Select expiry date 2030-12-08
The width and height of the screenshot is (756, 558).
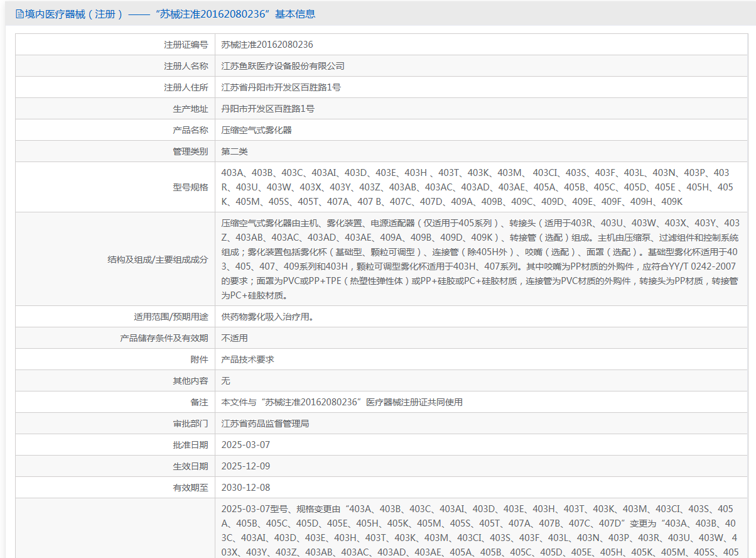[x=246, y=488]
